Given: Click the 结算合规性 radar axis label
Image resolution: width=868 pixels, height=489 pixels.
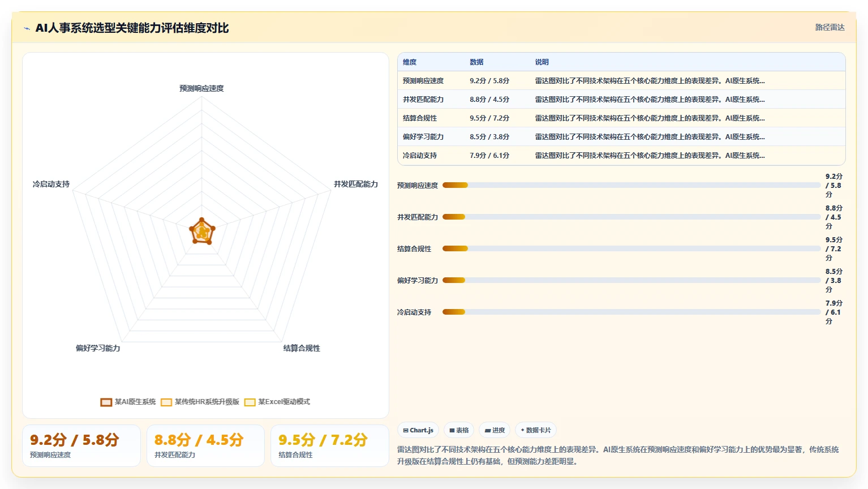Looking at the screenshot, I should point(302,348).
